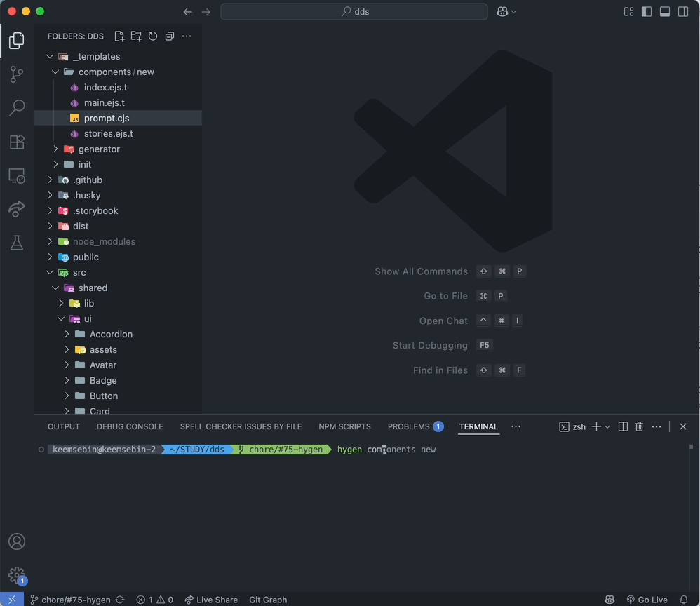The height and width of the screenshot is (606, 700).
Task: Open the Copilot menu in title bar
Action: (x=506, y=12)
